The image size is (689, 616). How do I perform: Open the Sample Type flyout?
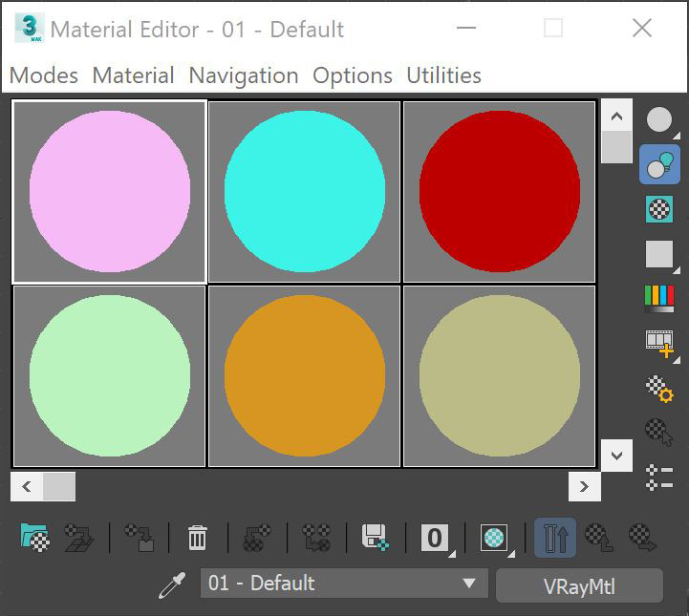coord(659,121)
